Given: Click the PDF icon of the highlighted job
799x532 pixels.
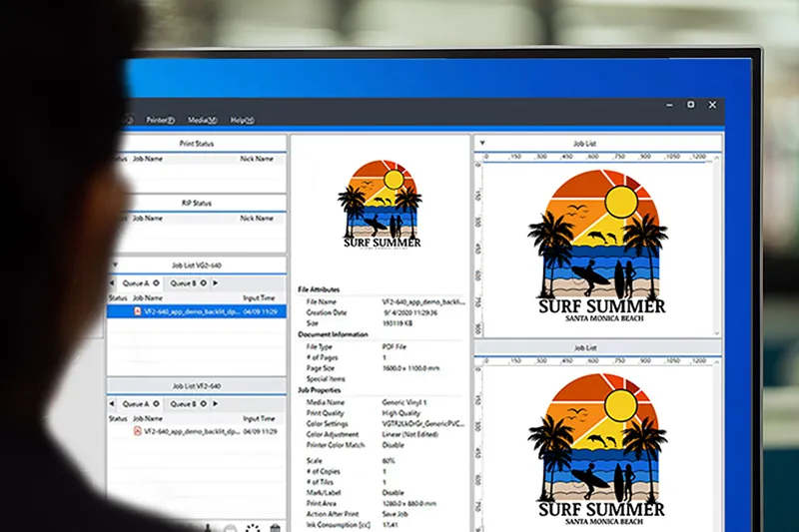Looking at the screenshot, I should (x=137, y=312).
